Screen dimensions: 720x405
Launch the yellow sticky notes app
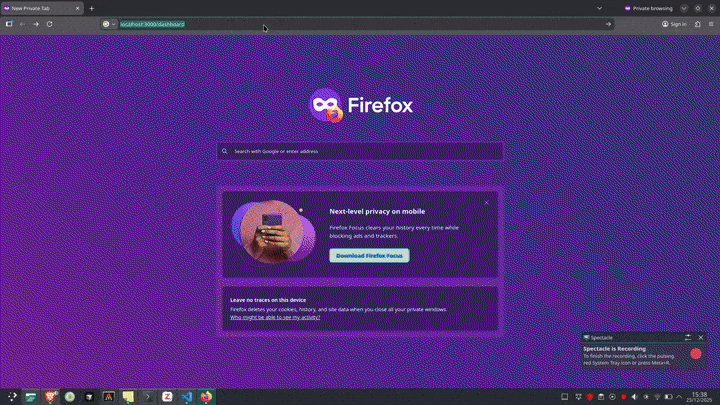[128, 396]
